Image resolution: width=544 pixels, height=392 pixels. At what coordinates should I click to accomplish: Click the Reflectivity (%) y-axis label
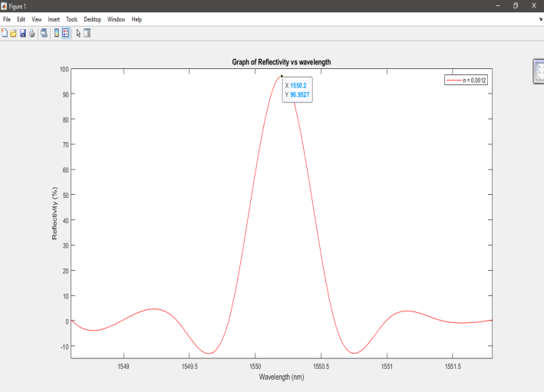point(54,213)
